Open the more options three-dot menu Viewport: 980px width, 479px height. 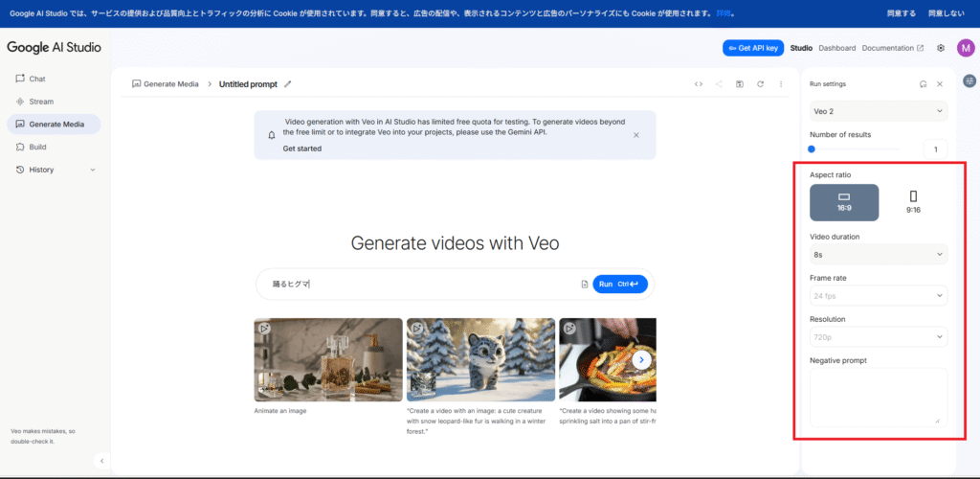[781, 83]
